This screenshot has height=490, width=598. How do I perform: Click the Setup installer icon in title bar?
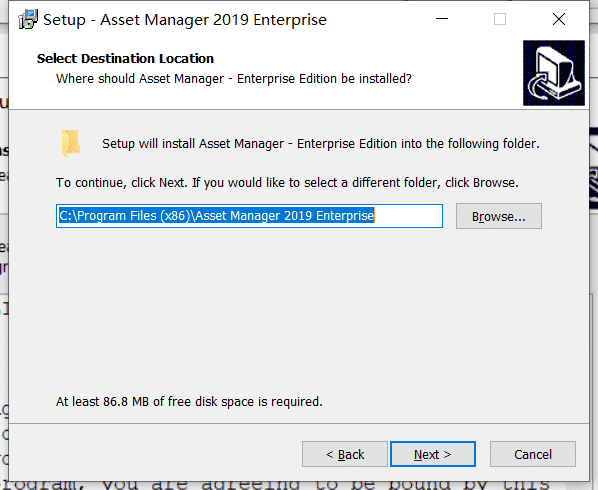pos(28,19)
